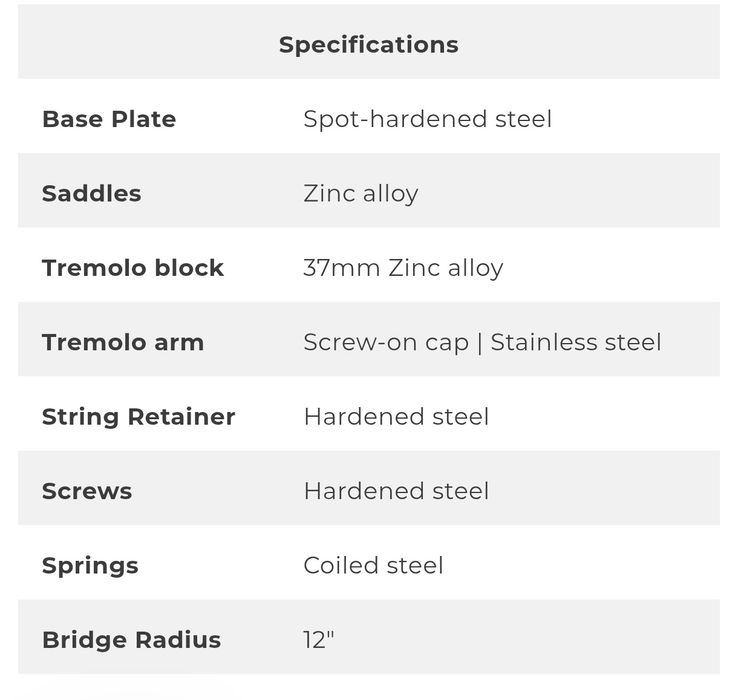Click the Screws row label
738x700 pixels.
(87, 491)
